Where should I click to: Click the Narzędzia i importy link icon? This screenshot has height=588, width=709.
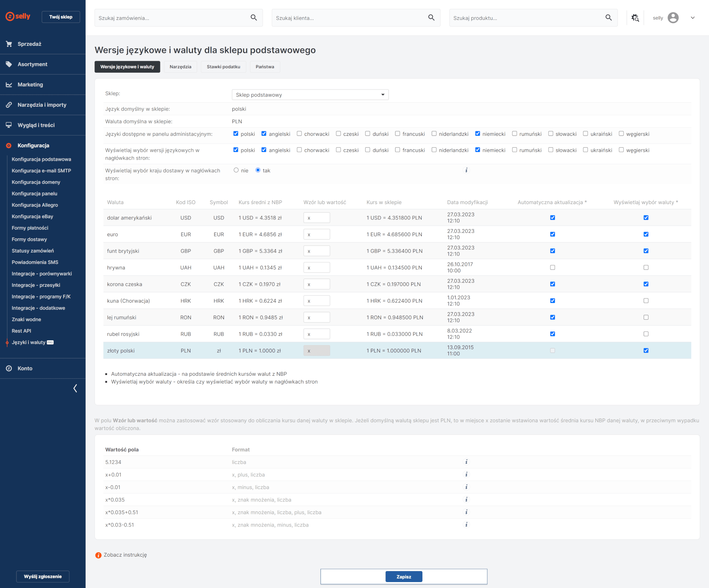click(x=9, y=105)
